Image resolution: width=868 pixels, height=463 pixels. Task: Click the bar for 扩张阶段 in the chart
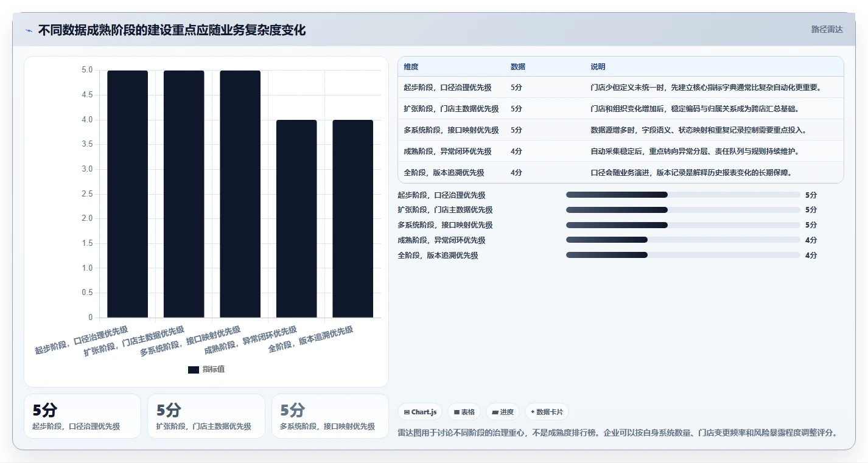click(184, 194)
